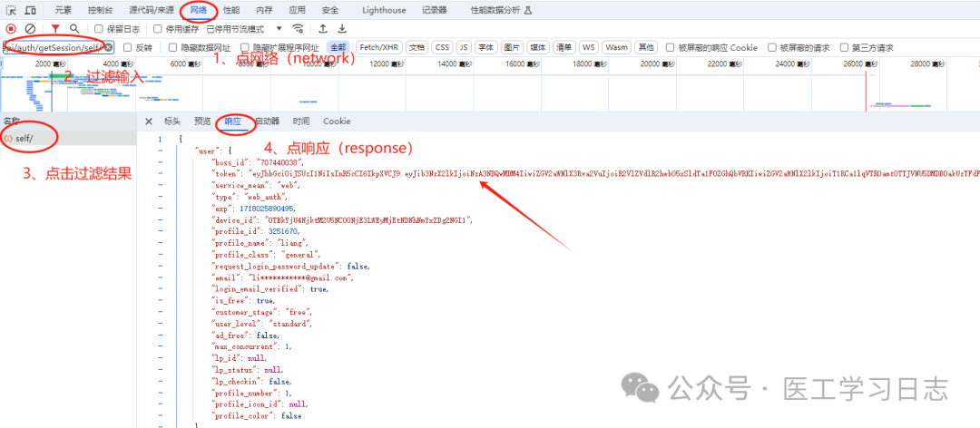
Task: Enable 保留日志 checkbox
Action: pyautogui.click(x=99, y=29)
